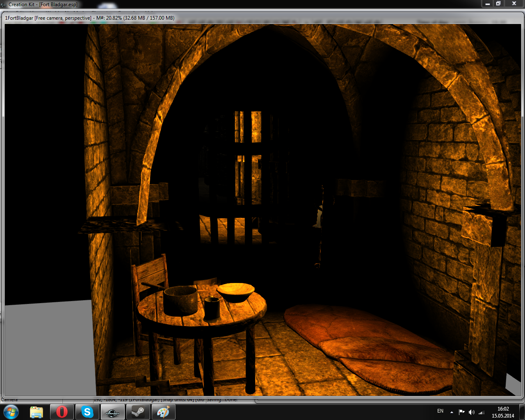Select the iron pot on the table
Image resolution: width=525 pixels, height=420 pixels.
181,300
